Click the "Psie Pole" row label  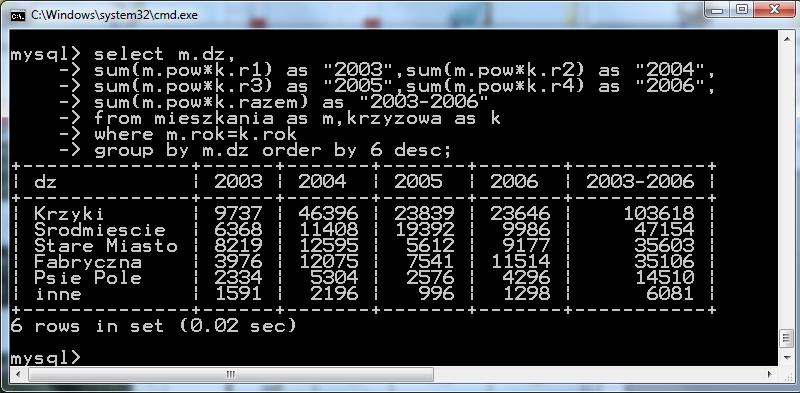click(x=88, y=278)
